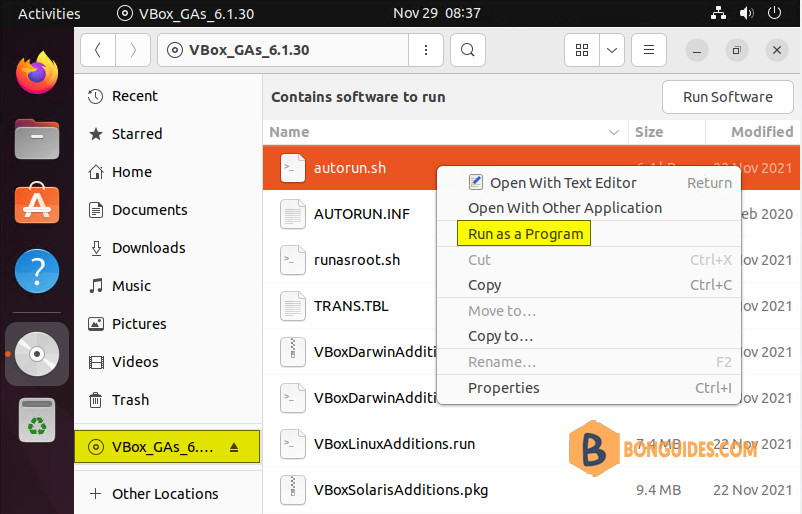
Task: Open the Files app in dock
Action: click(37, 139)
